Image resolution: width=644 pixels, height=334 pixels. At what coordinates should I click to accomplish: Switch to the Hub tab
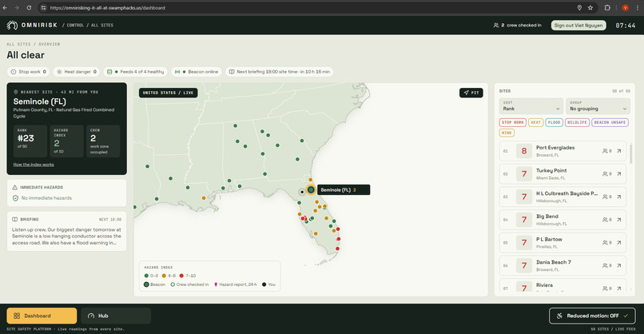pos(116,316)
